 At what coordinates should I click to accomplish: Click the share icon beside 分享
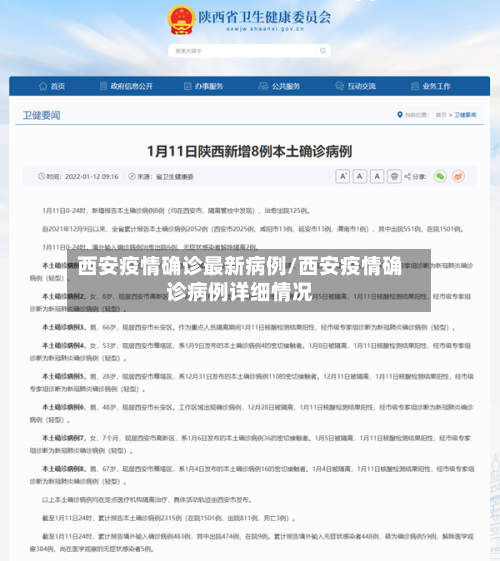[x=407, y=176]
